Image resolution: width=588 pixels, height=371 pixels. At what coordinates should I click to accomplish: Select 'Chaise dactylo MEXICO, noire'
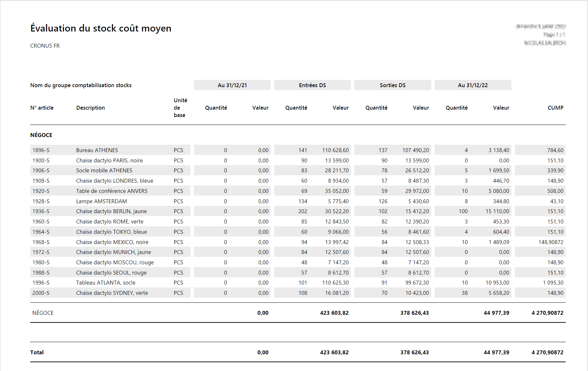click(112, 242)
